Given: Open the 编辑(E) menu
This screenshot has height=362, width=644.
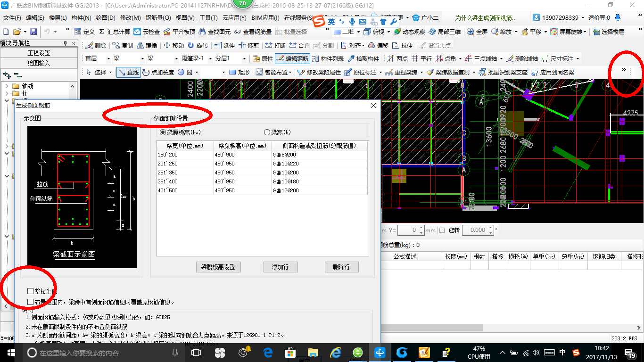Looking at the screenshot, I should click(x=35, y=18).
